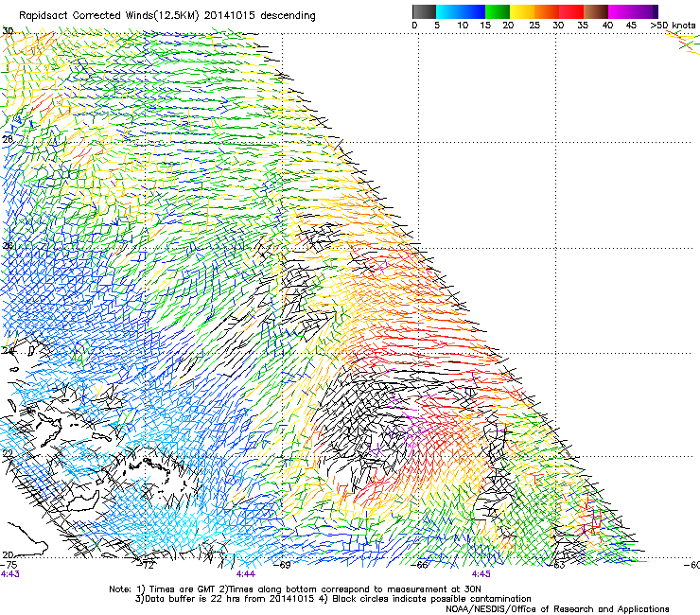700x615 pixels.
Task: Click the '-75' longitude label
Action: pyautogui.click(x=9, y=565)
